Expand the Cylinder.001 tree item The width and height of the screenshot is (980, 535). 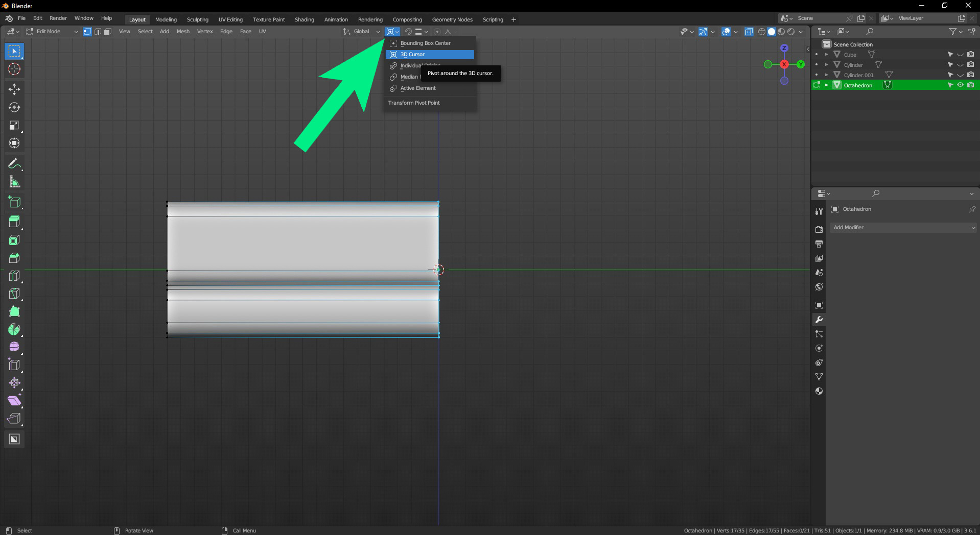pos(826,75)
